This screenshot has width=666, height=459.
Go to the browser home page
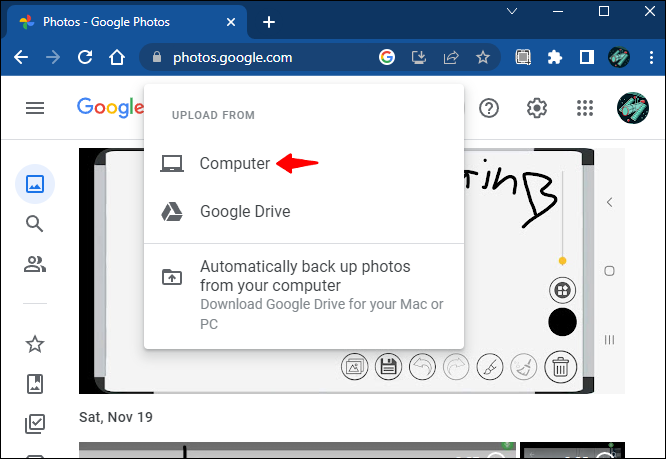pos(117,57)
